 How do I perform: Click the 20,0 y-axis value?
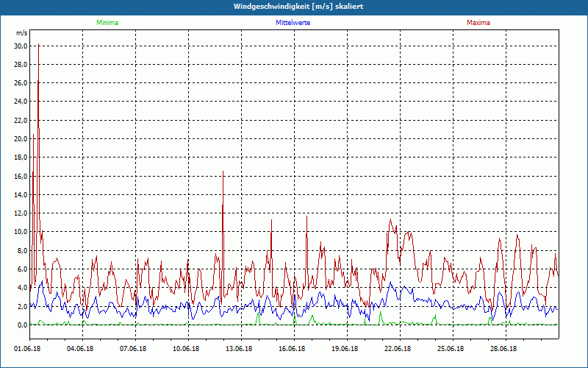click(x=21, y=139)
